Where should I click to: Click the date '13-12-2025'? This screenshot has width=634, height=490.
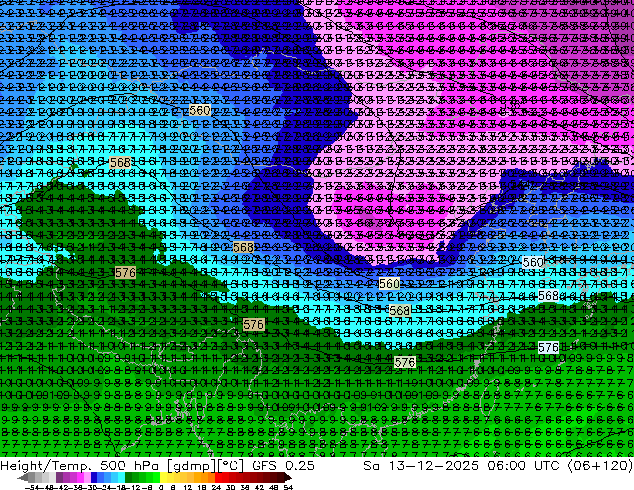click(433, 466)
